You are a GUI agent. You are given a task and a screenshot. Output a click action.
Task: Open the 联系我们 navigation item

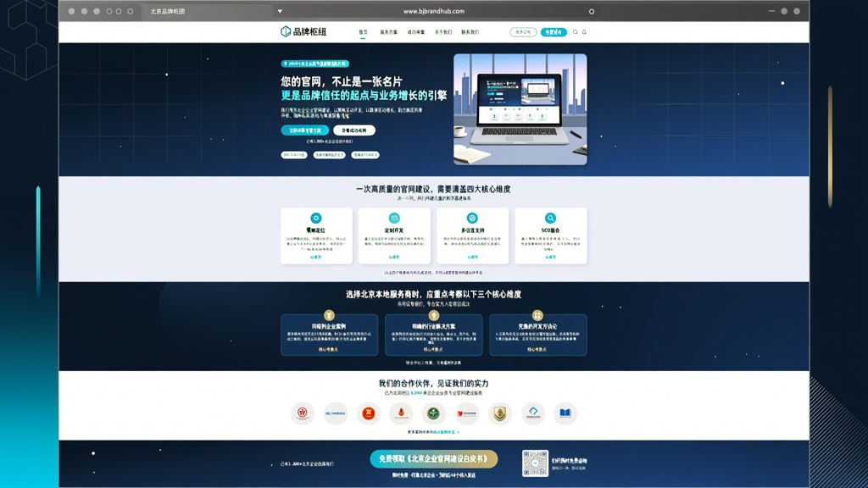point(470,32)
